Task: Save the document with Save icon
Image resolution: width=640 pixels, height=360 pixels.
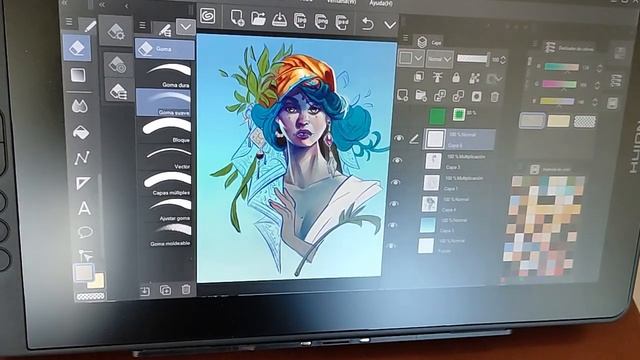Action: click(279, 20)
